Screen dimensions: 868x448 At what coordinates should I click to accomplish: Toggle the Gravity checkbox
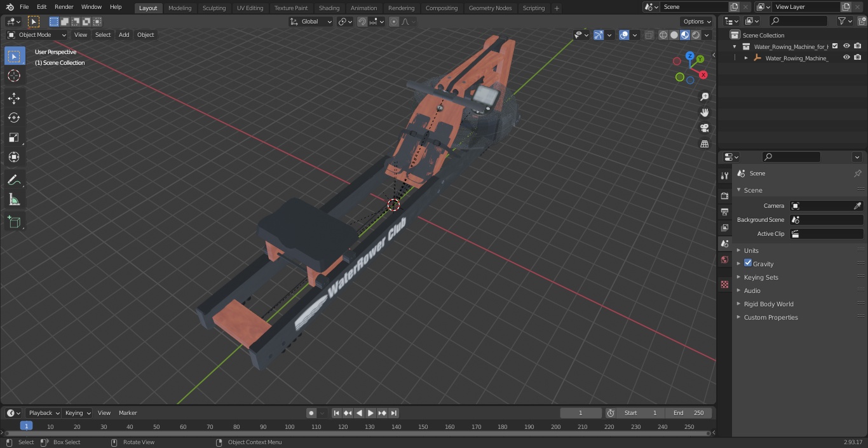tap(748, 263)
